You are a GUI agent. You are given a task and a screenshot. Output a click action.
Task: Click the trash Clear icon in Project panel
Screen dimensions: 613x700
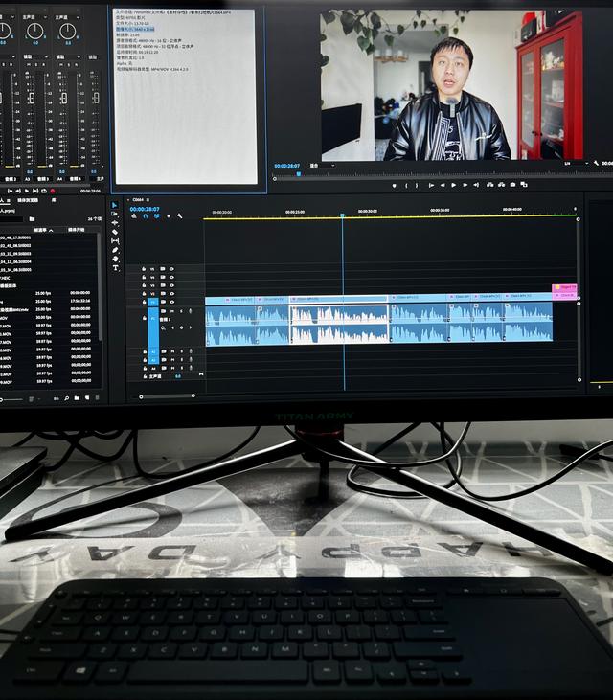point(97,397)
